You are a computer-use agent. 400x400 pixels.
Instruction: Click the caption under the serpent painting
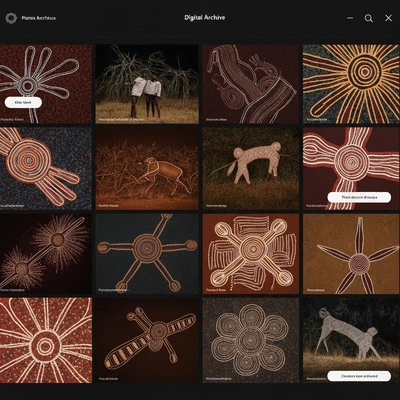(216, 119)
